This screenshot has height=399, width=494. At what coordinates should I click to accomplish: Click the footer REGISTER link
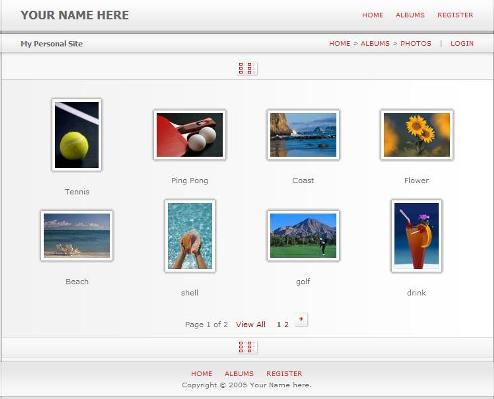tap(284, 374)
